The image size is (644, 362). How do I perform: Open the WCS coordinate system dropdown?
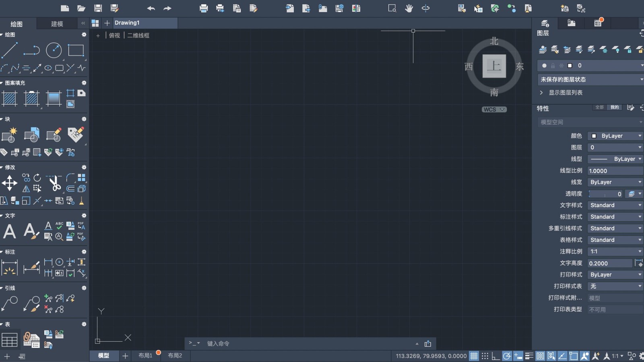click(494, 109)
